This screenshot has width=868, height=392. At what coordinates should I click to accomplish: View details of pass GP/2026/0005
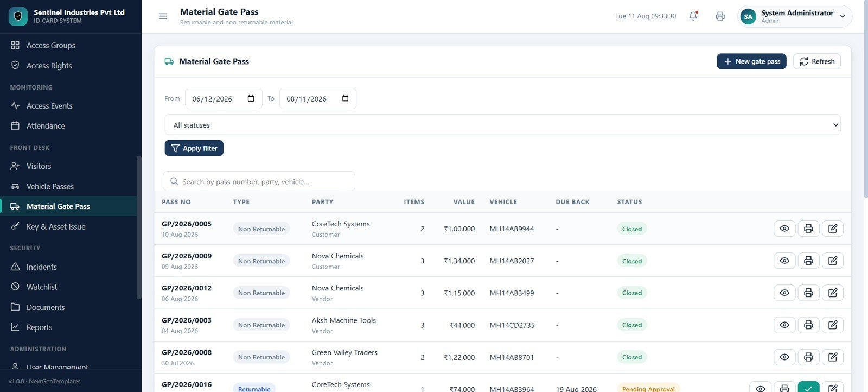pyautogui.click(x=784, y=229)
